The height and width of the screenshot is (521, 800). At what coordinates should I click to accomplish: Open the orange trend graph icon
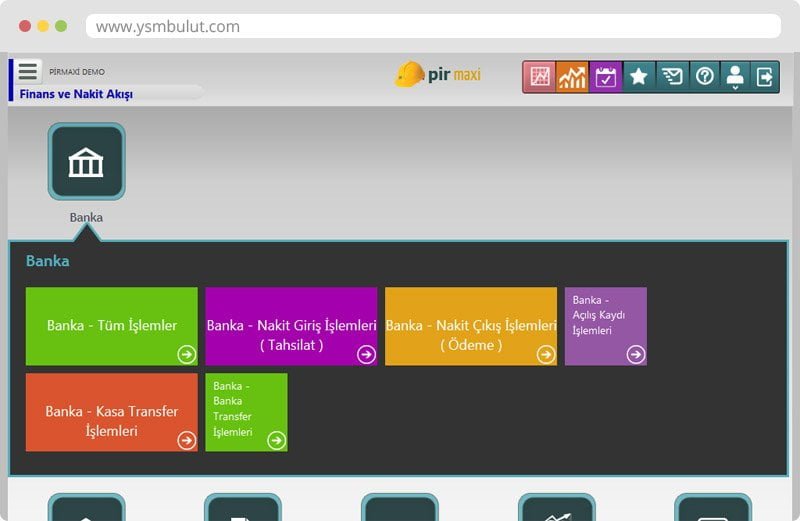(573, 77)
